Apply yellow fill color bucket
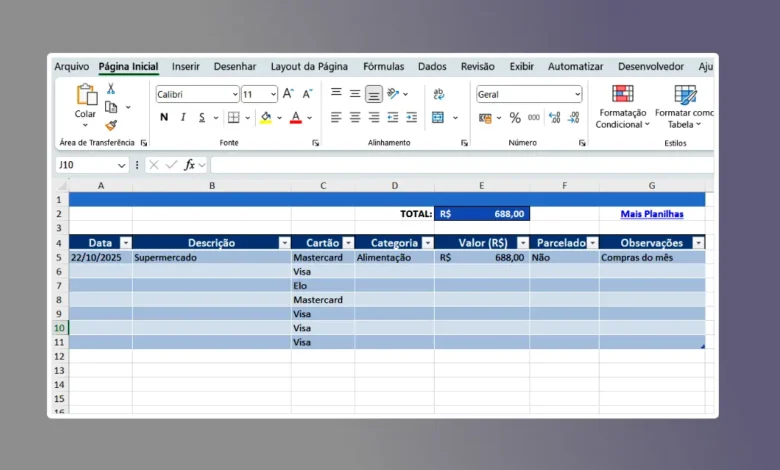The image size is (780, 470). tap(266, 118)
